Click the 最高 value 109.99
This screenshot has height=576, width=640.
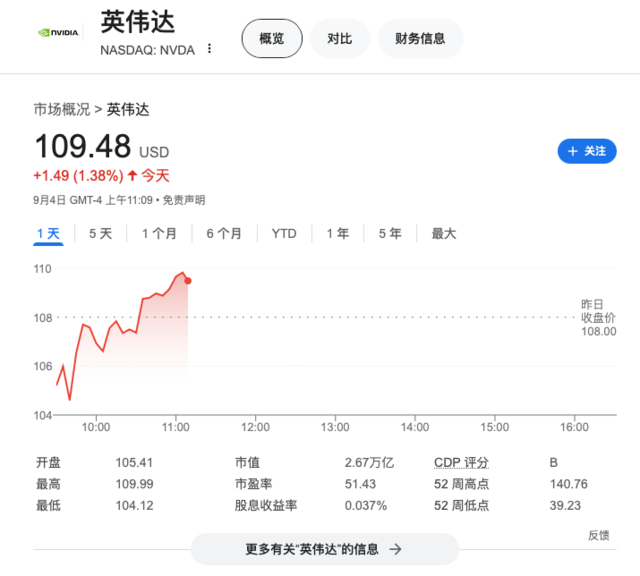tap(134, 484)
